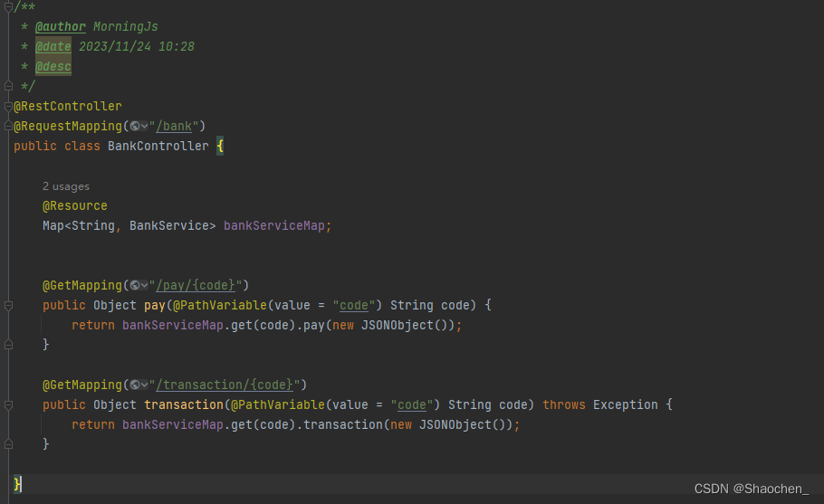Click the underlined "code" value in the pay method signature
Viewport: 824px width, 504px height.
(x=354, y=305)
